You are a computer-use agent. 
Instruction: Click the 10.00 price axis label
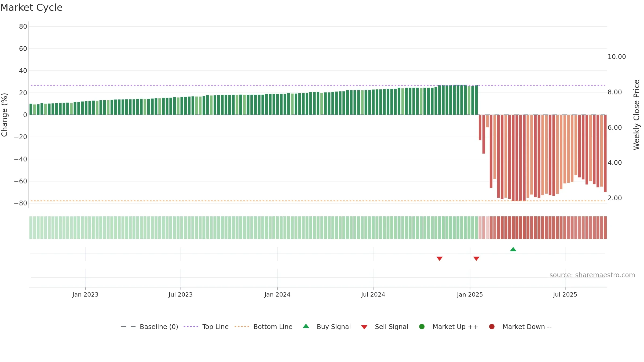617,57
